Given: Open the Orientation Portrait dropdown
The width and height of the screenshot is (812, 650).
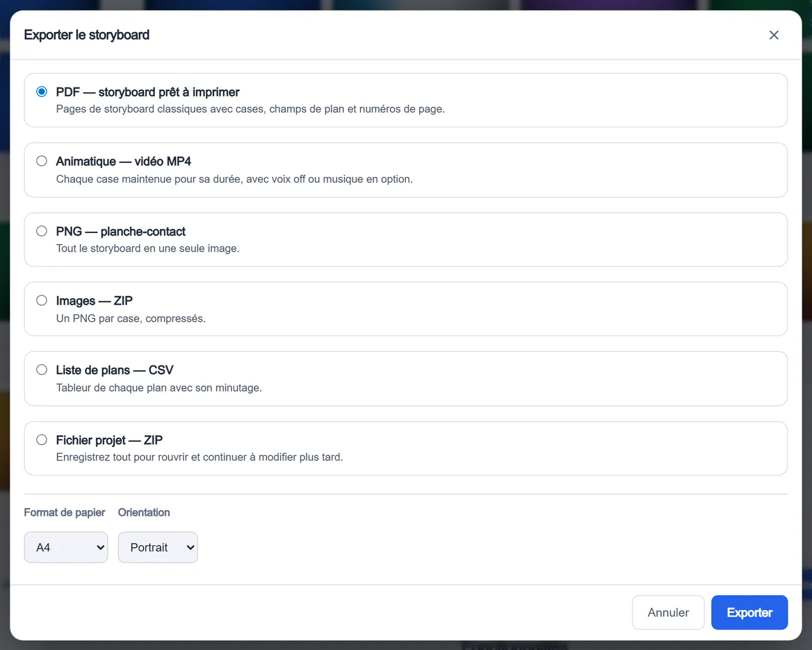Looking at the screenshot, I should click(x=158, y=547).
